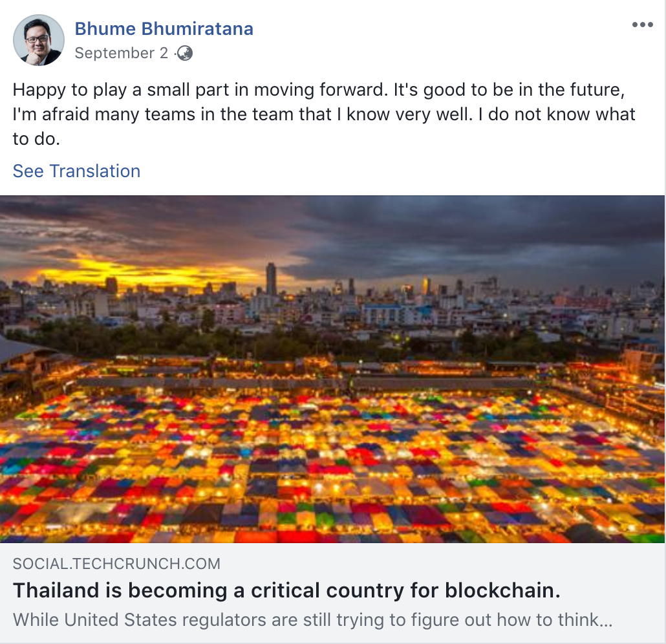
Task: Open the three-dot post options menu
Action: [642, 25]
